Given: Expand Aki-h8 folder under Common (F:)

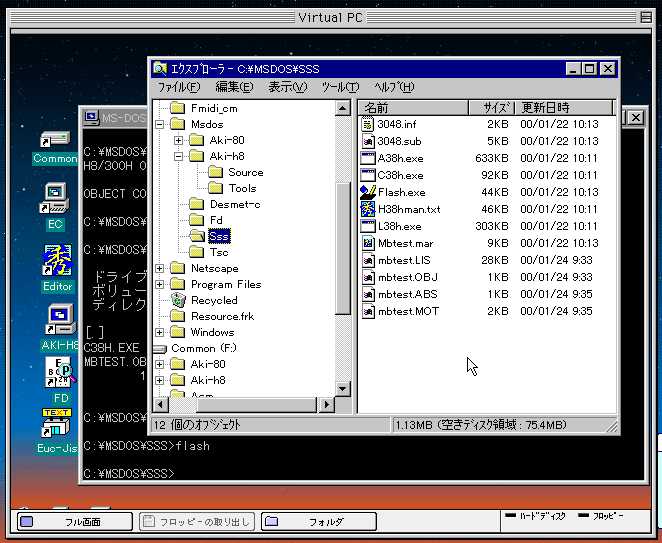Looking at the screenshot, I should click(160, 380).
